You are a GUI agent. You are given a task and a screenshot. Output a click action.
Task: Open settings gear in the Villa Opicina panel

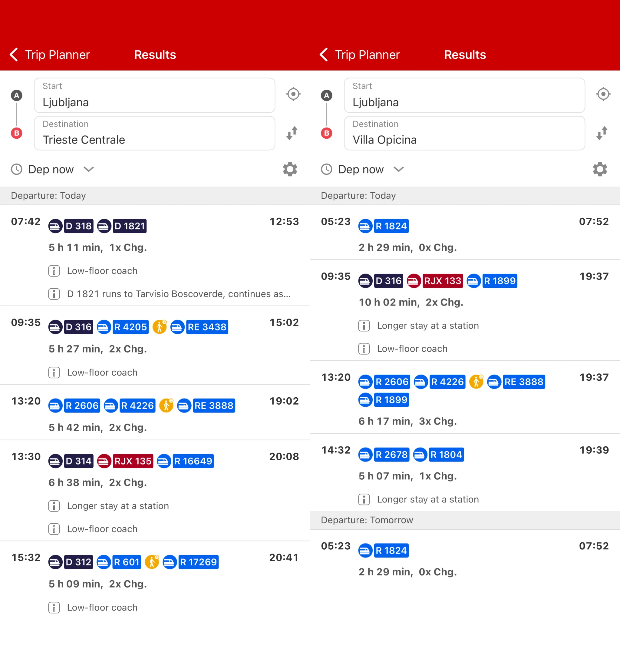[599, 169]
